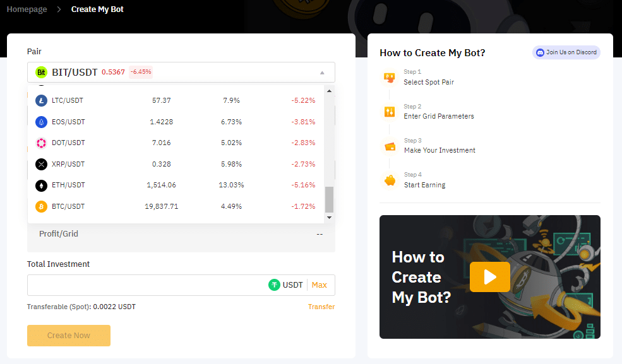This screenshot has height=364, width=622.
Task: Click the Step 4 piggy bank icon
Action: (390, 180)
